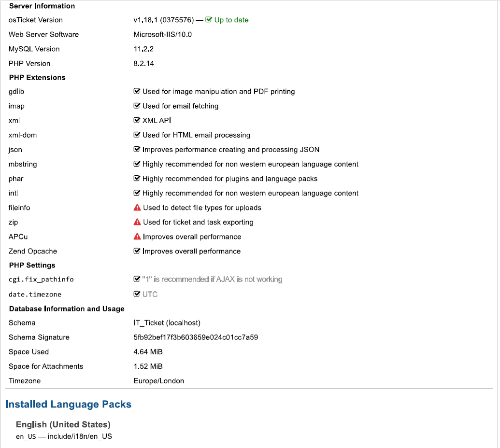Click the APCu warning triangle icon
This screenshot has height=448, width=500.
[137, 237]
